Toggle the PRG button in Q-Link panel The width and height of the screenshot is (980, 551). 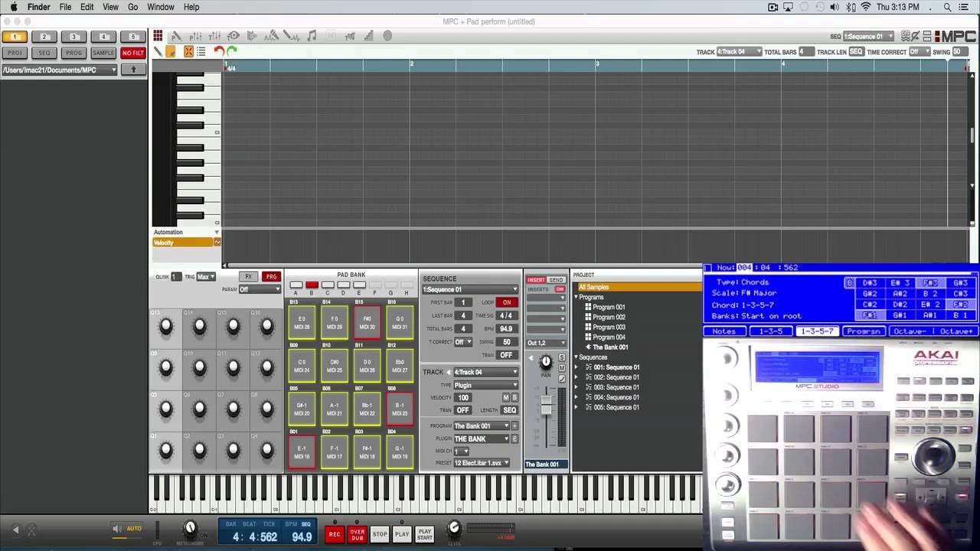(x=271, y=277)
